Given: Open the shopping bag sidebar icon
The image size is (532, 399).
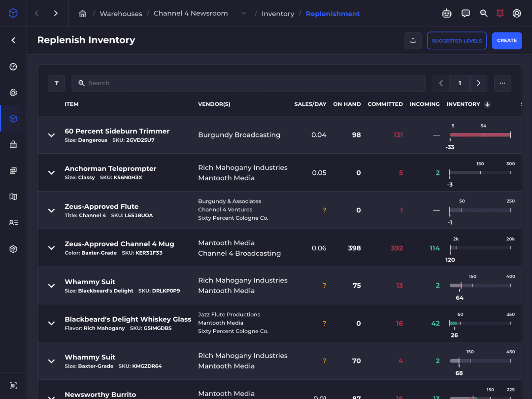Looking at the screenshot, I should pyautogui.click(x=13, y=144).
